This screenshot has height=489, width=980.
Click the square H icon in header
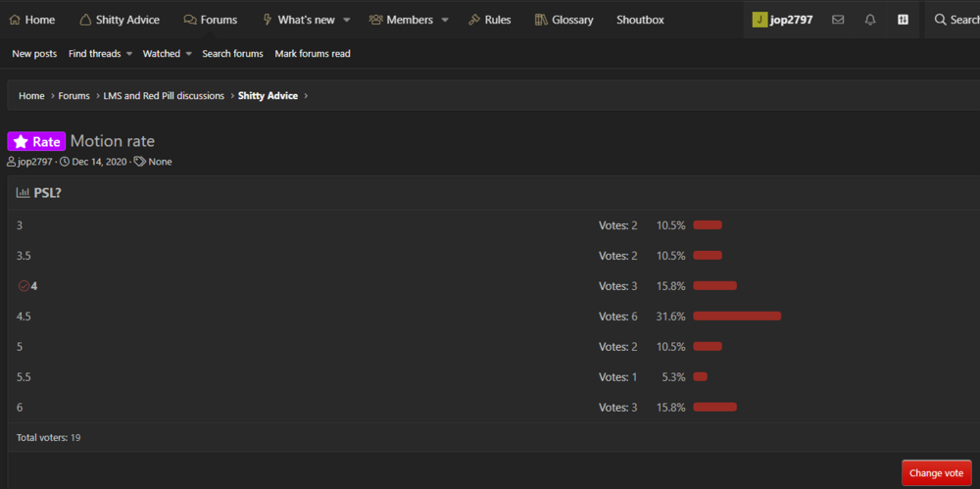(903, 20)
